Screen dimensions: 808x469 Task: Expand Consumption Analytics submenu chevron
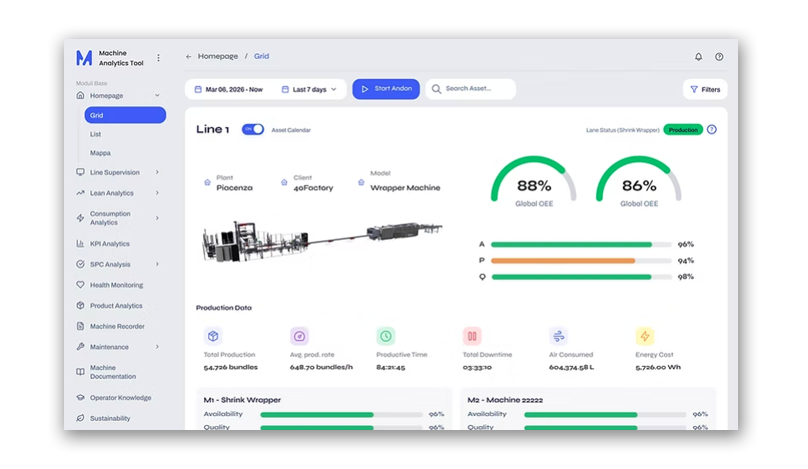[157, 218]
